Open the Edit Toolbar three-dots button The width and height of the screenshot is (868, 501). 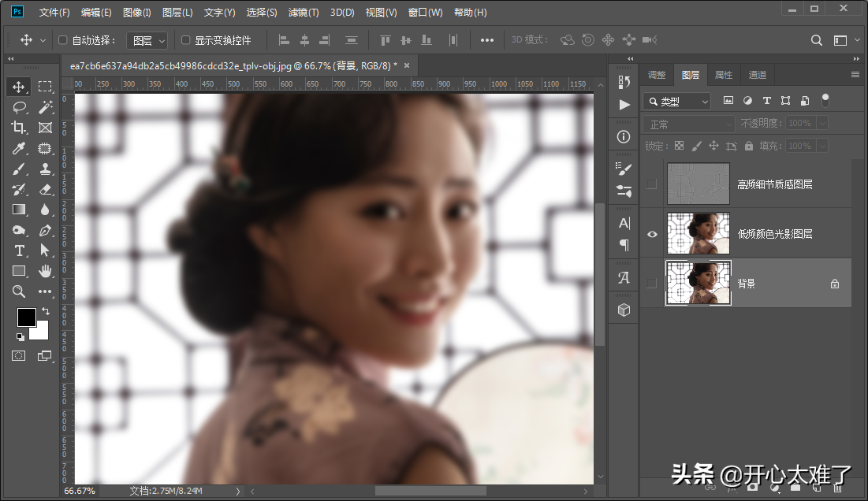[x=45, y=291]
